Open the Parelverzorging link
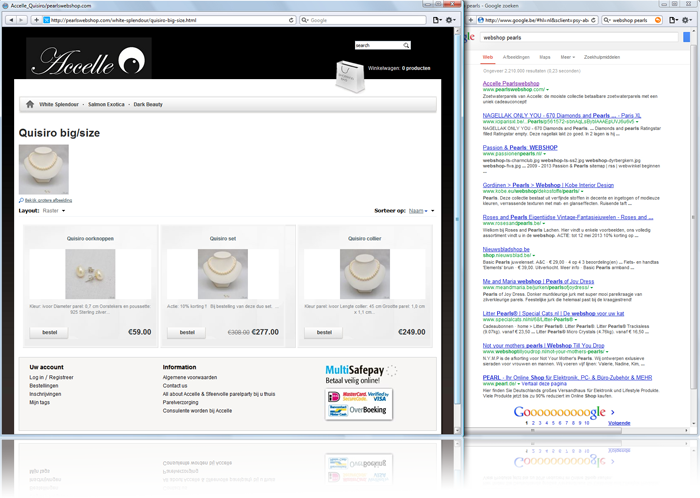Image resolution: width=700 pixels, height=498 pixels. [x=180, y=403]
